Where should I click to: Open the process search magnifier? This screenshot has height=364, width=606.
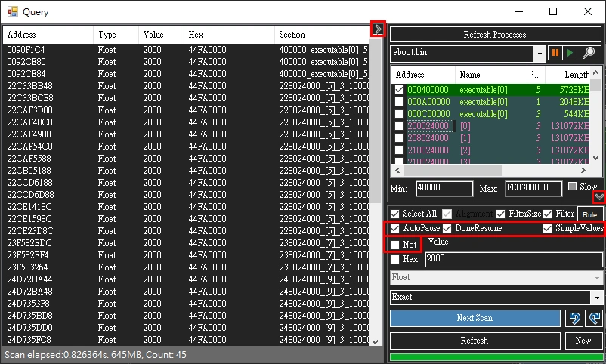589,53
